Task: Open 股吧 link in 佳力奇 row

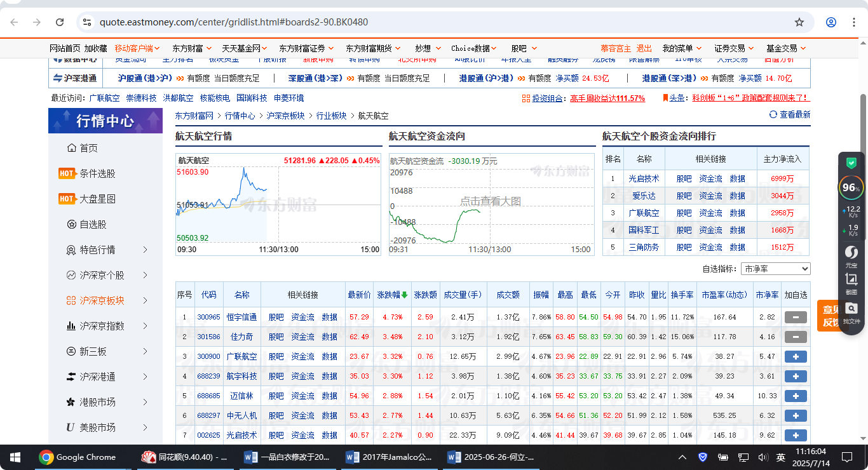Action: pyautogui.click(x=276, y=337)
